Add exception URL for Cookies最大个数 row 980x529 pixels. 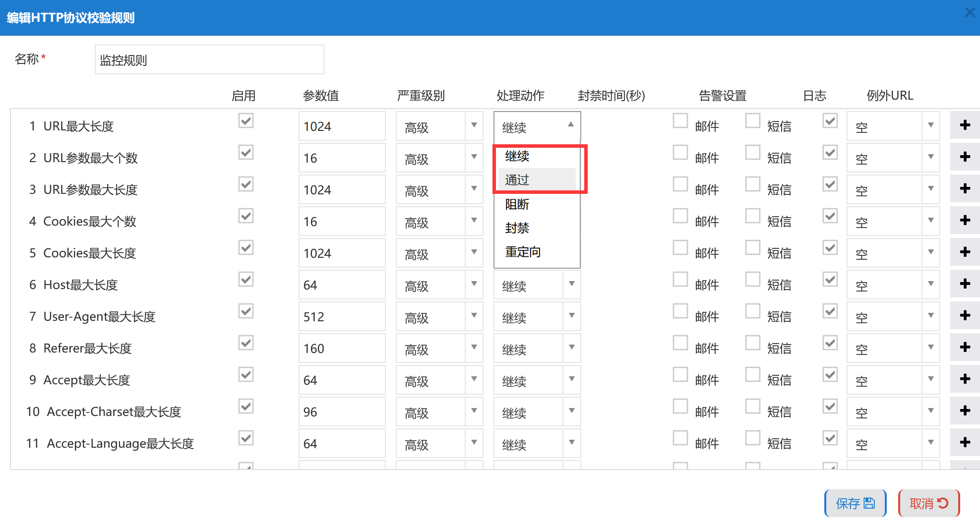click(965, 221)
